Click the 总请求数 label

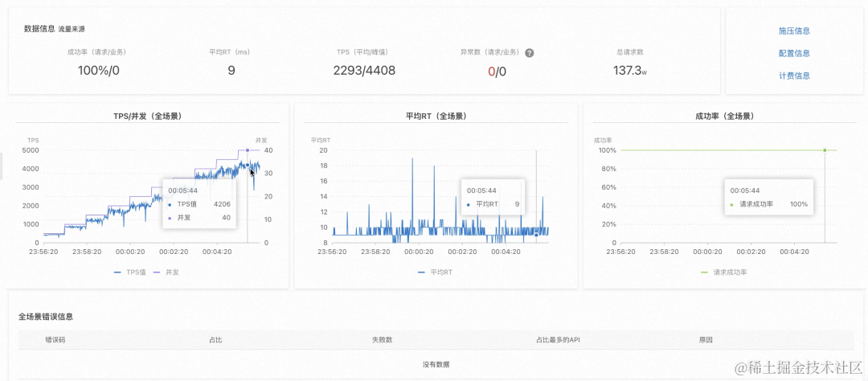click(x=630, y=52)
